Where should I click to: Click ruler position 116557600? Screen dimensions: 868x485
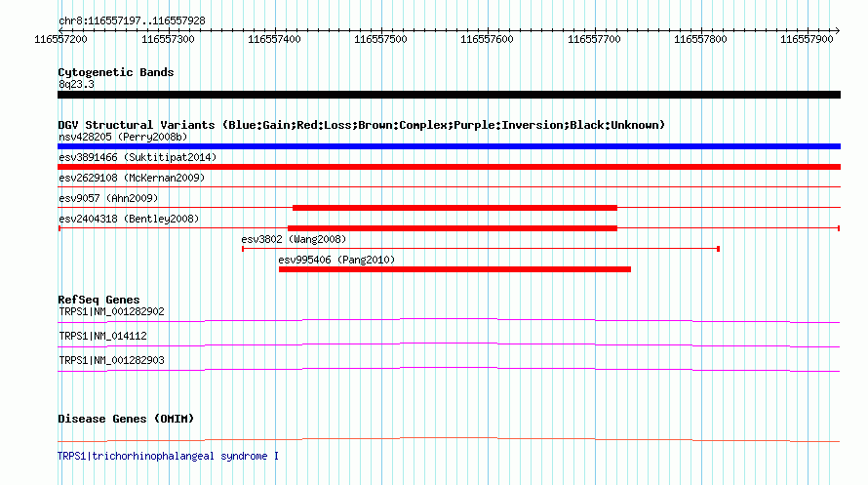[x=487, y=39]
